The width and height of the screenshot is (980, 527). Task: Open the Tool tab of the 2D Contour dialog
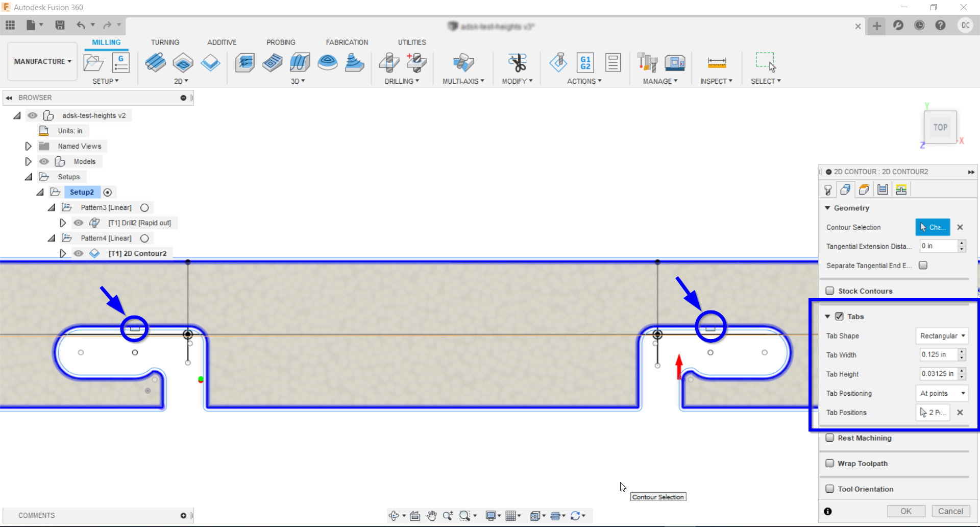(828, 189)
